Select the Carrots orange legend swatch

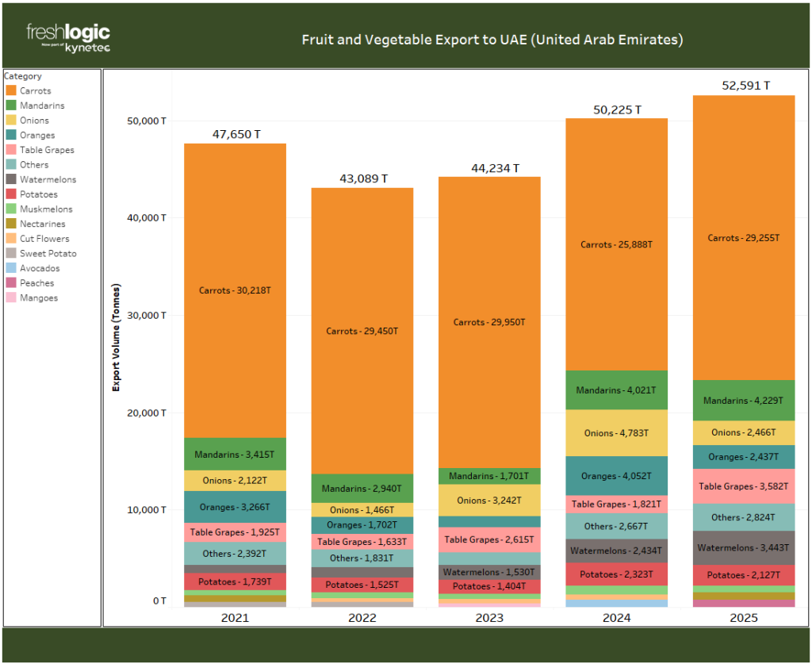click(11, 91)
